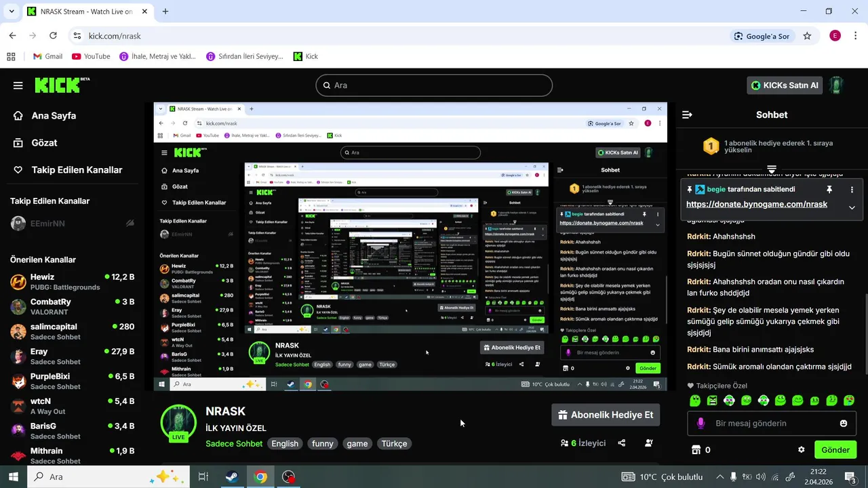Viewport: 868px width, 488px height.
Task: Click the 6 İzleyici viewer count
Action: point(583,443)
